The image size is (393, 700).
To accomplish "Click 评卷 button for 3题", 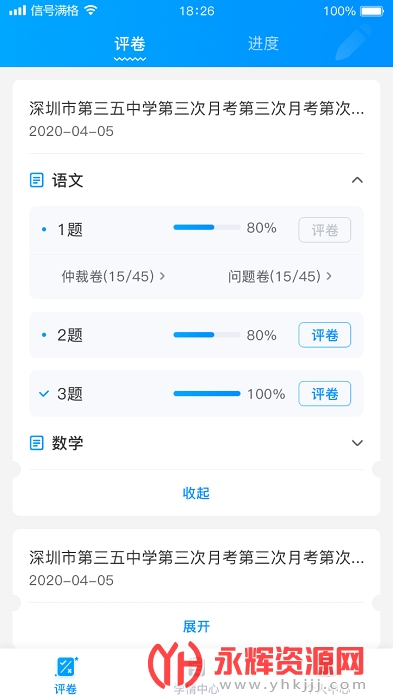I will [325, 394].
